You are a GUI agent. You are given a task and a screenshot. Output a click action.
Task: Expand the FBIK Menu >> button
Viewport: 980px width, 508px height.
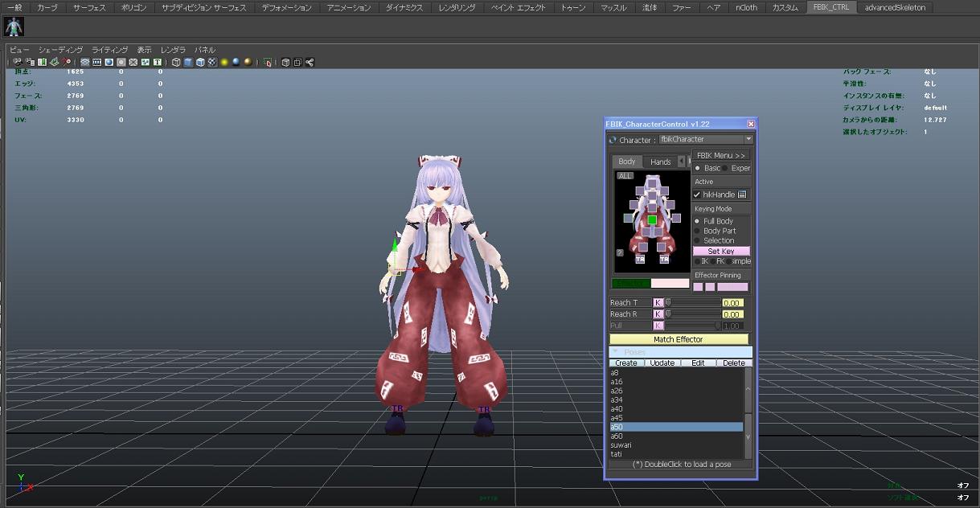click(x=720, y=155)
